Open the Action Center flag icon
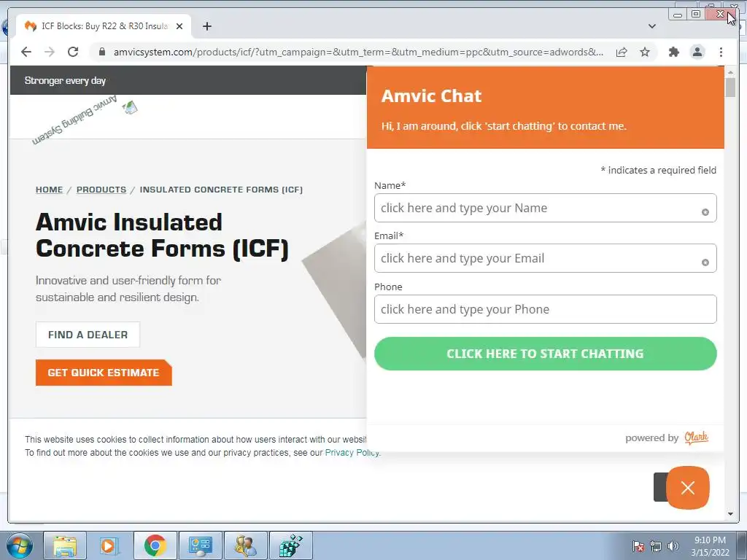 (638, 546)
